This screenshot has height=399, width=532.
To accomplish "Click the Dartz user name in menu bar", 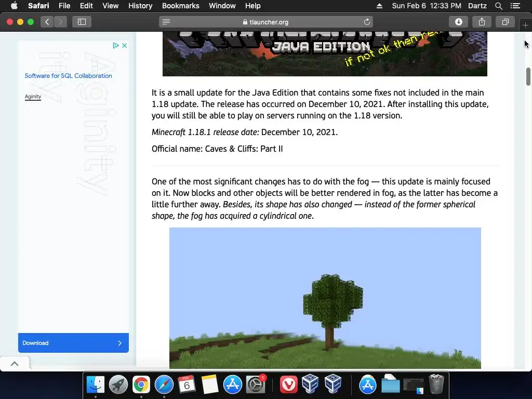I will pyautogui.click(x=477, y=6).
